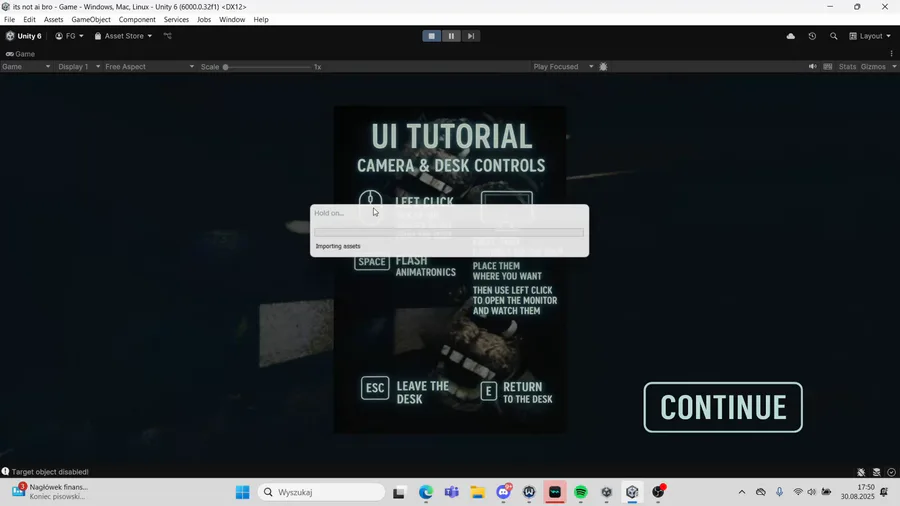900x506 pixels.
Task: Stop play mode with the Play button
Action: point(432,36)
